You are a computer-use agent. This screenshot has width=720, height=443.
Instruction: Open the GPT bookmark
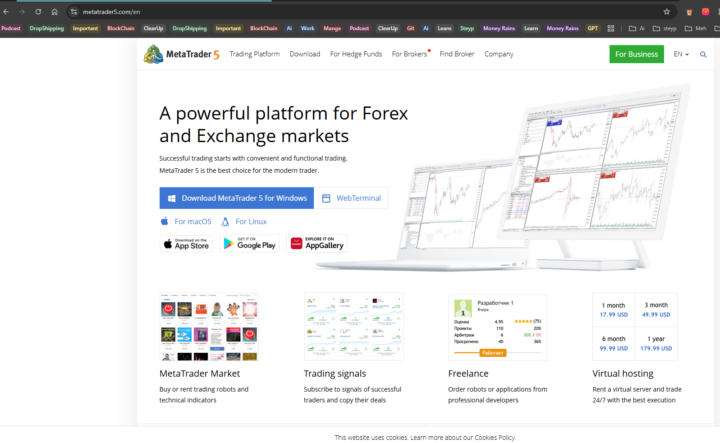click(593, 28)
